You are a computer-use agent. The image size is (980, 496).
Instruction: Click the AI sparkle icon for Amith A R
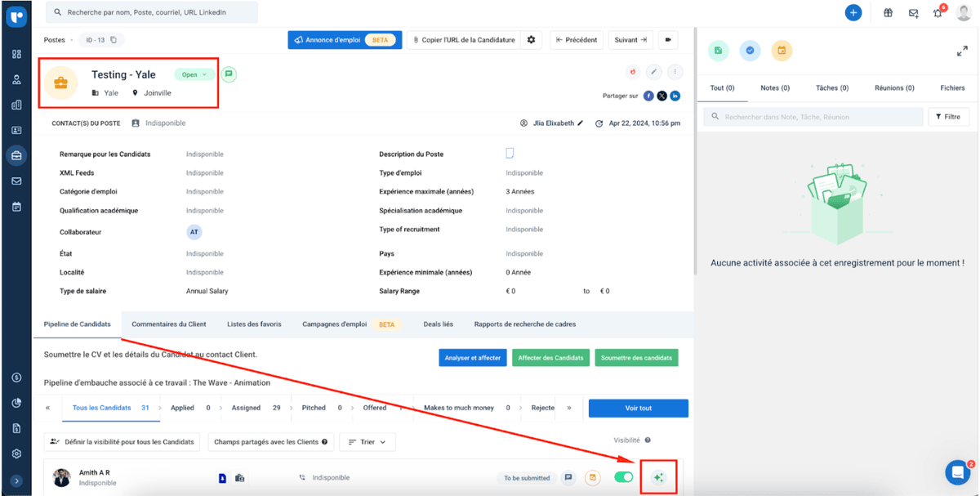(659, 477)
